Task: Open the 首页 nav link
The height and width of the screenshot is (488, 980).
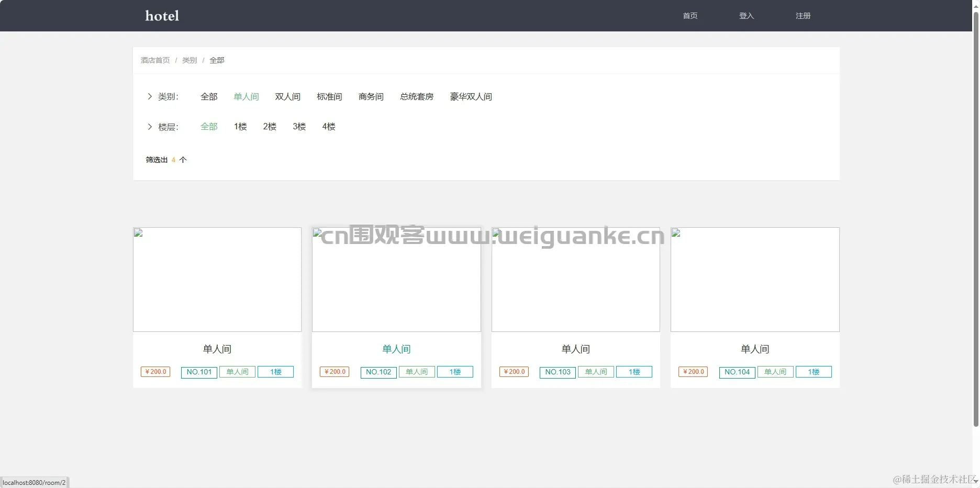Action: [690, 16]
